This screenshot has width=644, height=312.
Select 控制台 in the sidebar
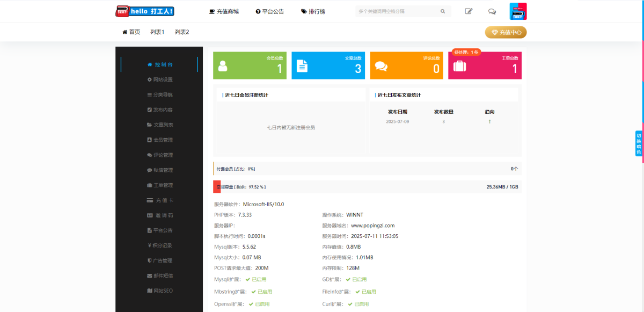tap(160, 64)
